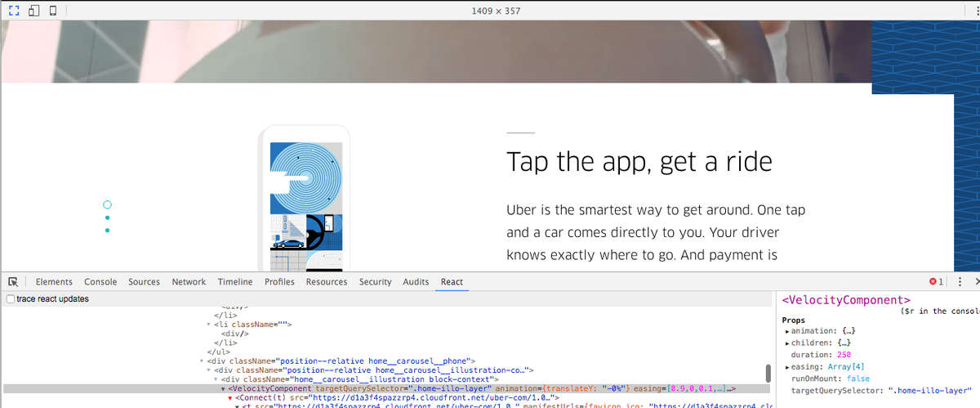Collapse the Connect(t) tree node
980x408 pixels.
click(x=230, y=398)
